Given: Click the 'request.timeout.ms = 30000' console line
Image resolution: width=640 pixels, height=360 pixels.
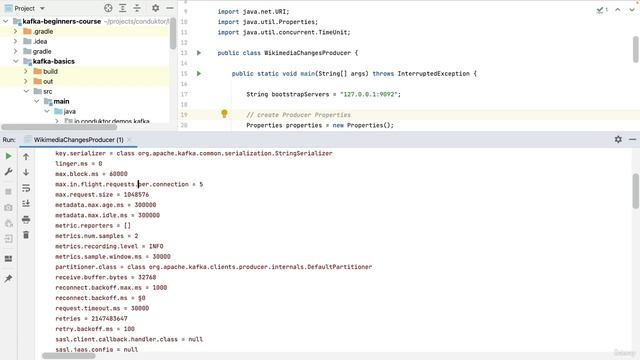Looking at the screenshot, I should coord(102,308).
